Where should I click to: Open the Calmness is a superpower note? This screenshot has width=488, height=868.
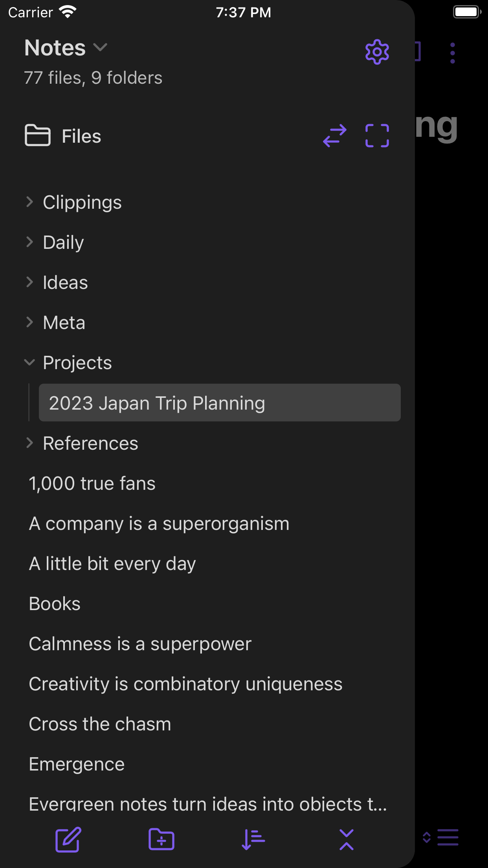[x=140, y=644]
